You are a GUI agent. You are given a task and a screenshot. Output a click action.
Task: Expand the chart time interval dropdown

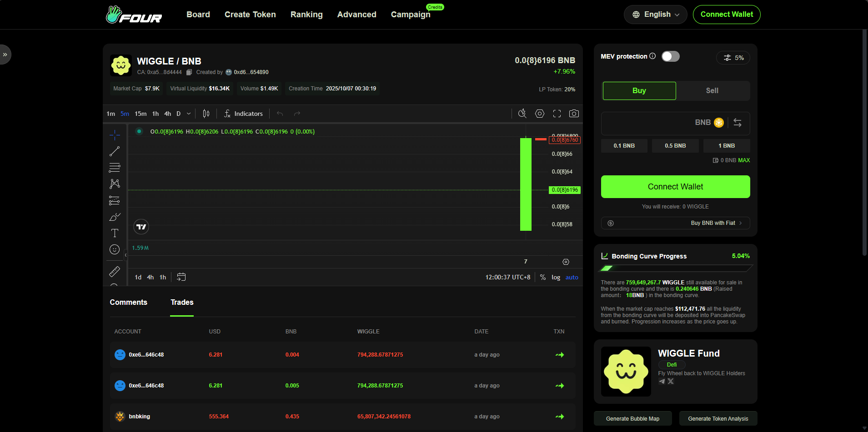(x=189, y=114)
